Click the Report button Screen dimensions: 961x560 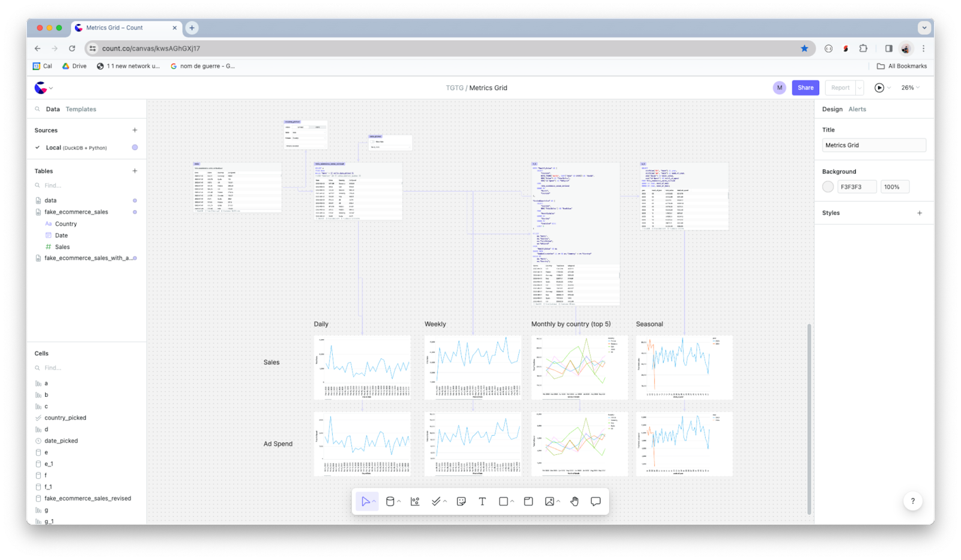click(840, 88)
